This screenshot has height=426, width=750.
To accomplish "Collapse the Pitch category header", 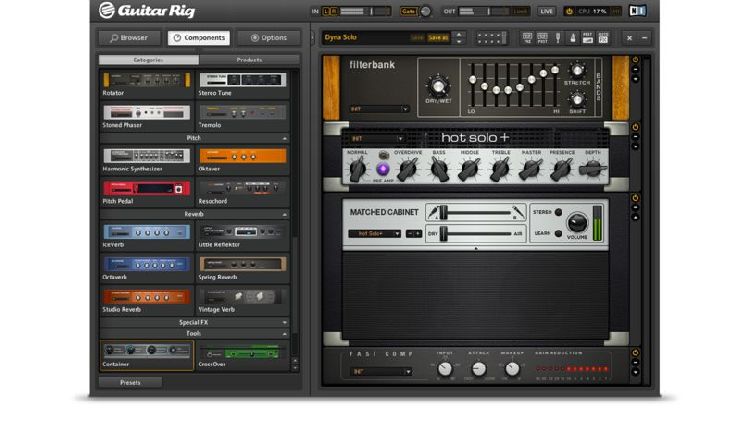I will pyautogui.click(x=195, y=138).
